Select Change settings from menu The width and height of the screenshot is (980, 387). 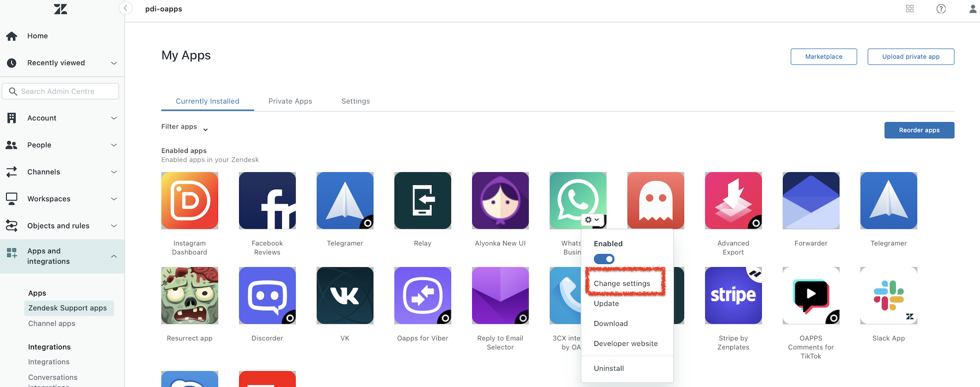tap(622, 283)
